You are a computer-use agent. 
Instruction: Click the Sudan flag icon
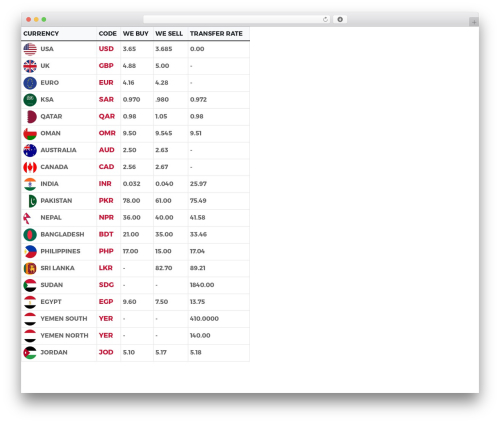[x=30, y=285]
